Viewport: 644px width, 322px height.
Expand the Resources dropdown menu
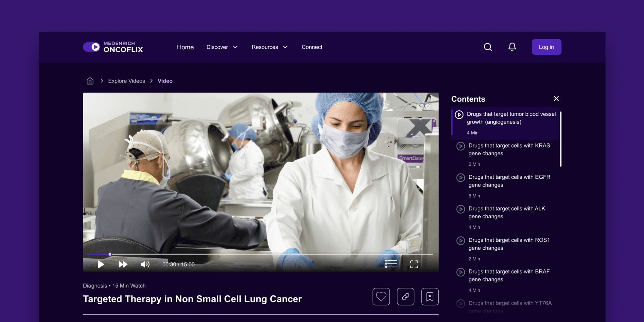pos(270,47)
